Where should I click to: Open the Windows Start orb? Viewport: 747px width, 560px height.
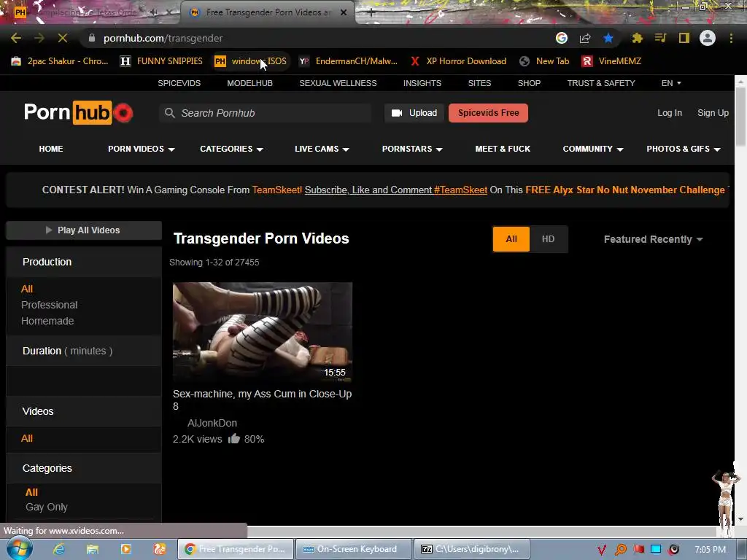(20, 549)
